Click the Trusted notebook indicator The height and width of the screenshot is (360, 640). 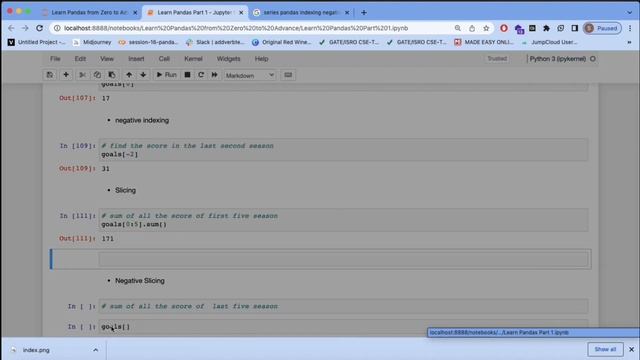click(x=497, y=59)
